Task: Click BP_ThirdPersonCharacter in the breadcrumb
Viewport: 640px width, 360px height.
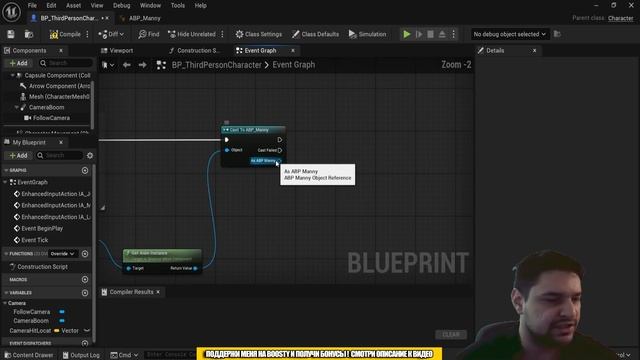Action: coord(216,65)
